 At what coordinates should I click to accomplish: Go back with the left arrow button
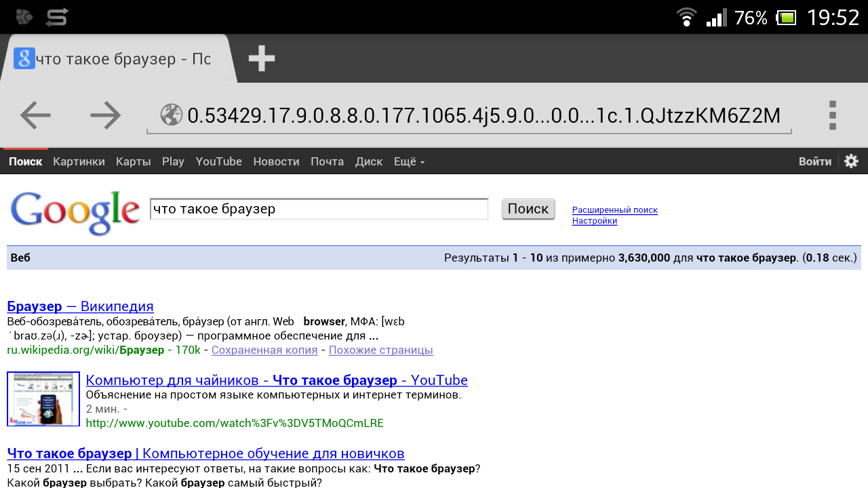point(35,115)
